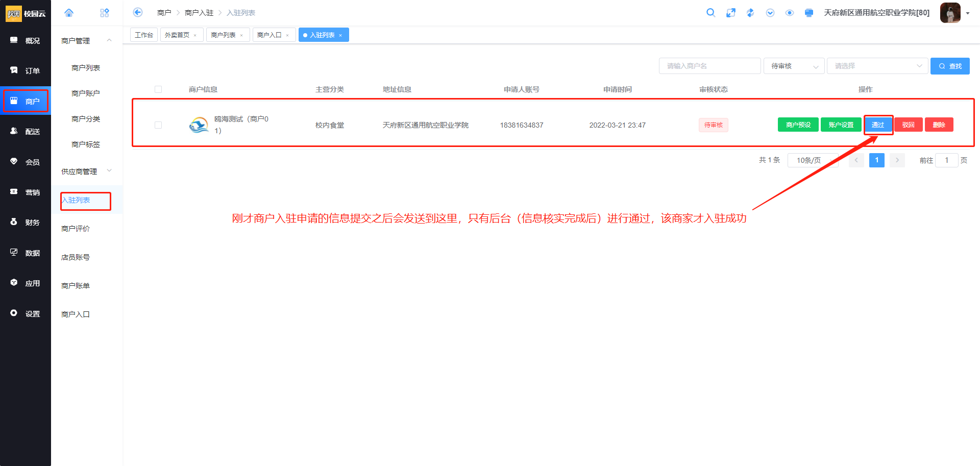The image size is (980, 466).
Task: Click the back arrow in the breadcrumb bar
Action: pos(138,12)
